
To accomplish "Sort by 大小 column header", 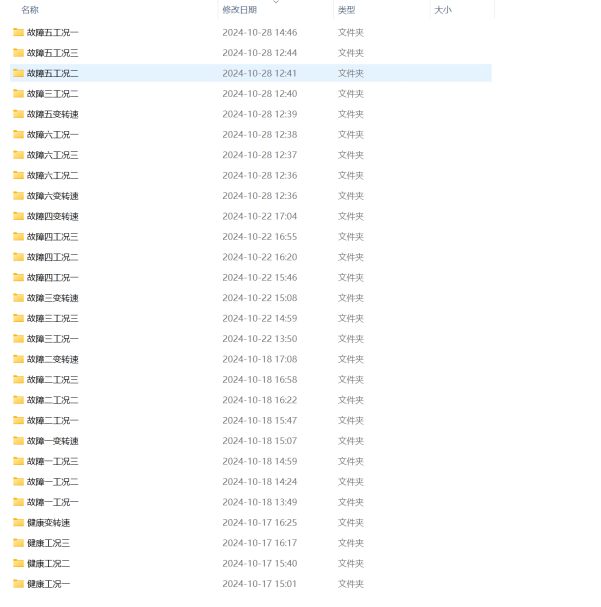I will click(x=442, y=10).
